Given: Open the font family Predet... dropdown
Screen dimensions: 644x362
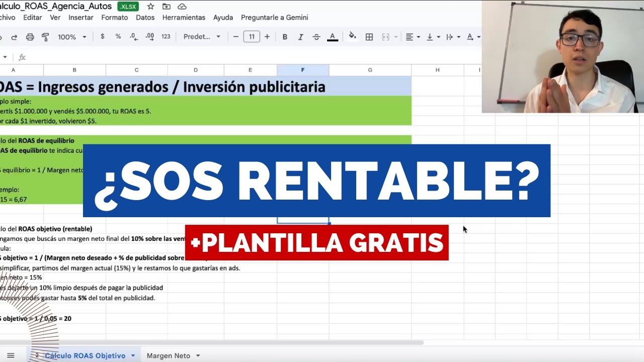Looking at the screenshot, I should pyautogui.click(x=202, y=37).
